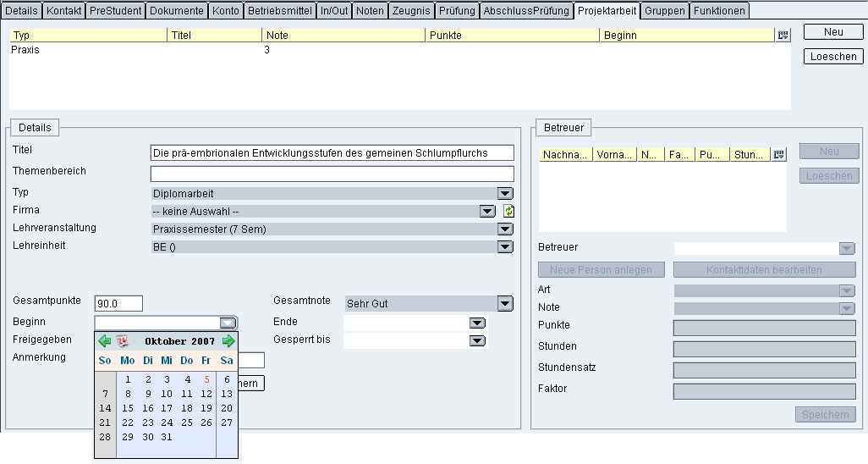Open the AbschlussPrüfung tab

(x=526, y=11)
